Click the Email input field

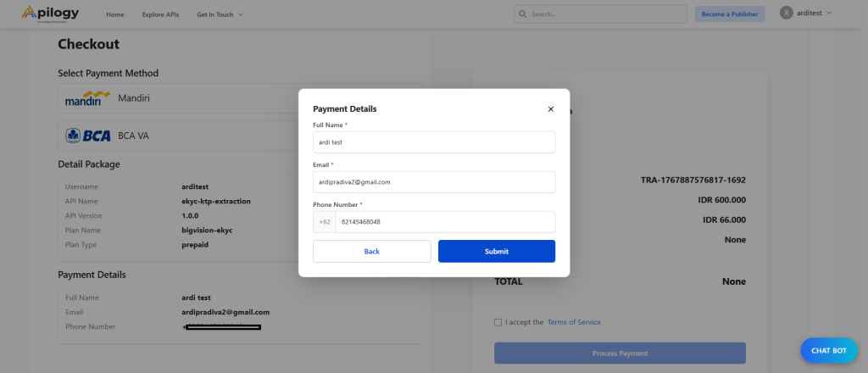434,182
